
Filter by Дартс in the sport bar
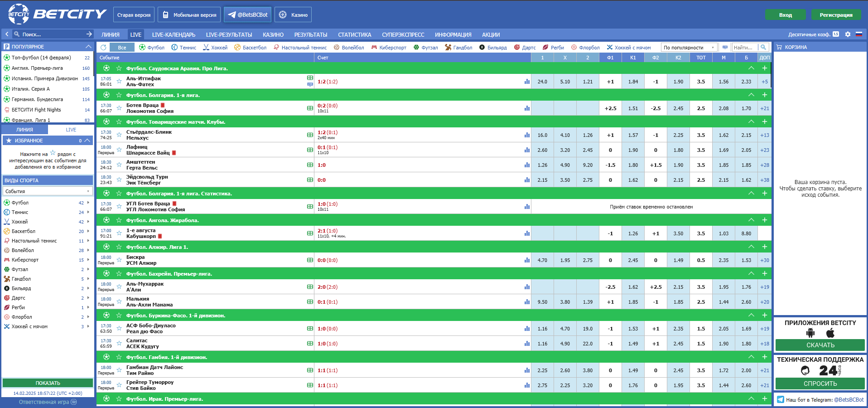[525, 47]
